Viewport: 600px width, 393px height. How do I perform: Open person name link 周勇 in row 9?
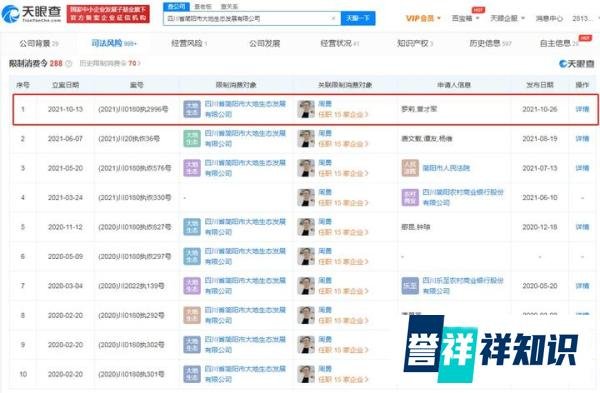(x=325, y=339)
